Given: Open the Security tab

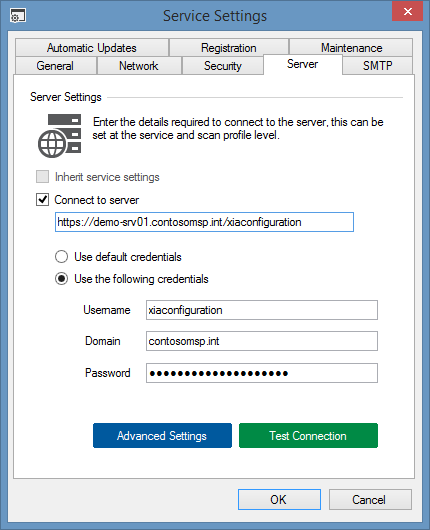Looking at the screenshot, I should (223, 66).
